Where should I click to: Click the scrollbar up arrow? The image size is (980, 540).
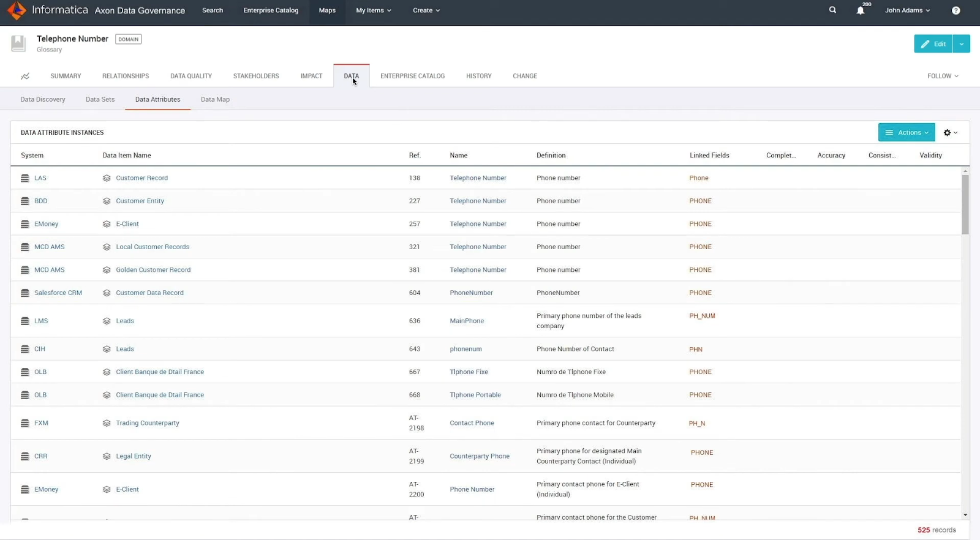pos(965,171)
